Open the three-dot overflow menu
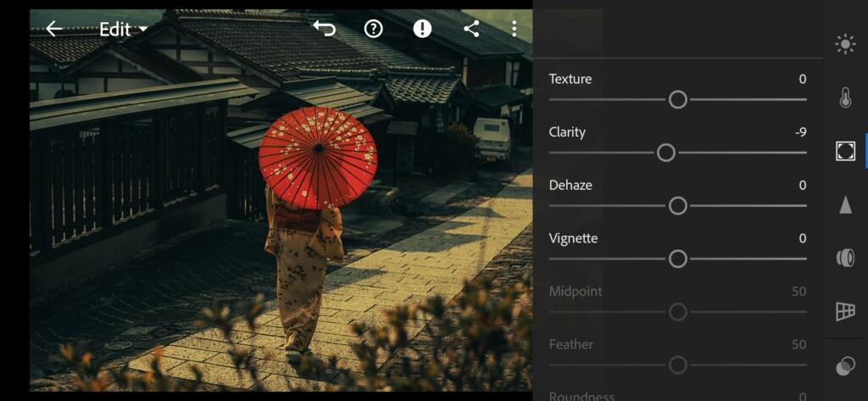This screenshot has height=401, width=868. point(515,29)
